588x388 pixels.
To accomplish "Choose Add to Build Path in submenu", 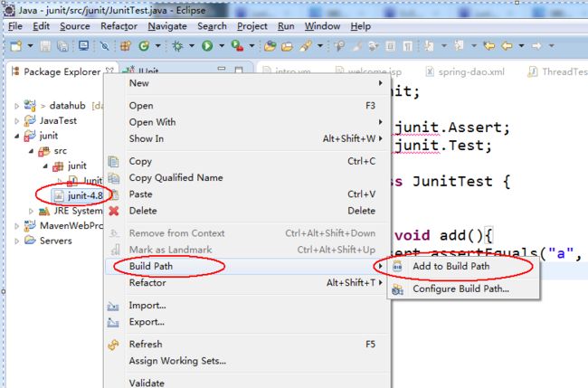I will click(x=464, y=267).
